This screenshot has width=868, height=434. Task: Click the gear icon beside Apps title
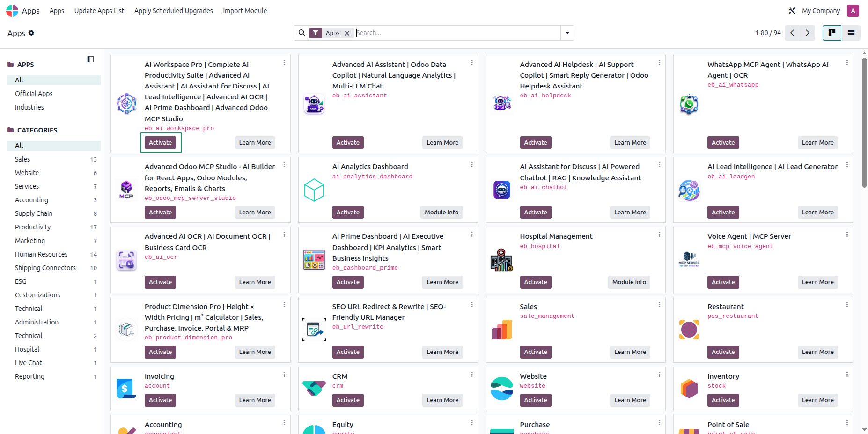31,33
